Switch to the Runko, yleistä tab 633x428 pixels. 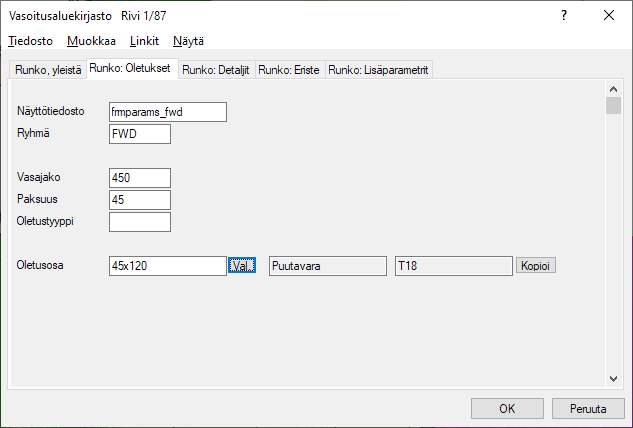[x=46, y=69]
